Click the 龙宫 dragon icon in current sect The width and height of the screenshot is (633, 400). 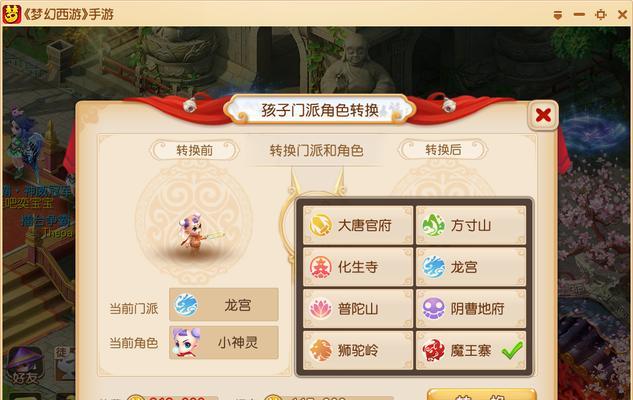(186, 305)
